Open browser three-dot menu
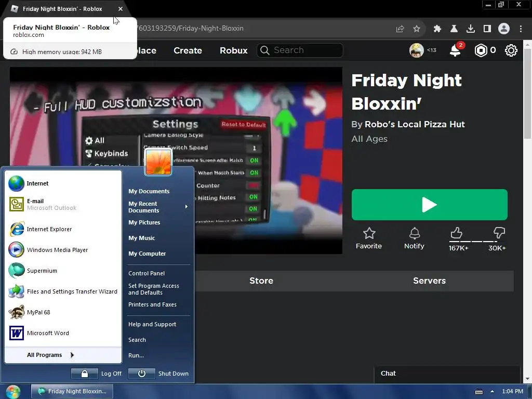The image size is (532, 399). click(521, 29)
